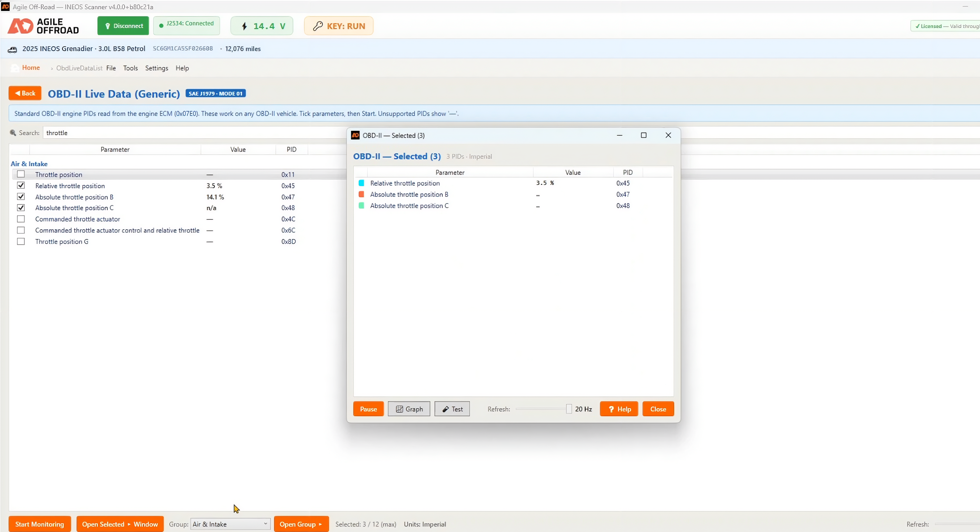Viewport: 980px width, 532px height.
Task: Close the OBD-II Selected window with X
Action: pyautogui.click(x=668, y=135)
